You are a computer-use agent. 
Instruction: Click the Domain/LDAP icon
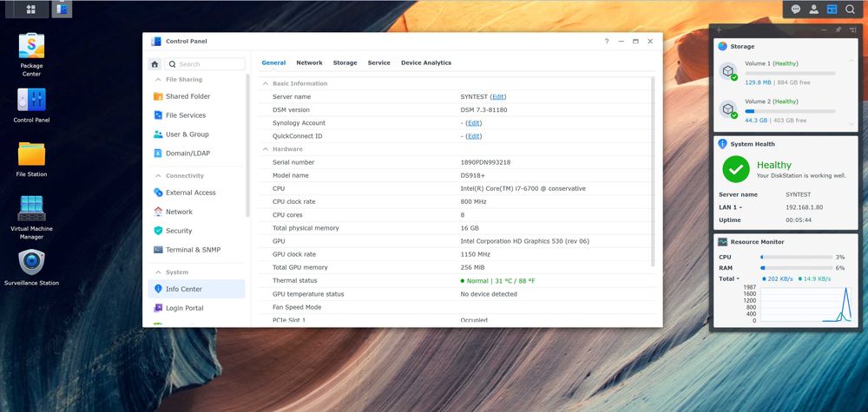(x=158, y=154)
